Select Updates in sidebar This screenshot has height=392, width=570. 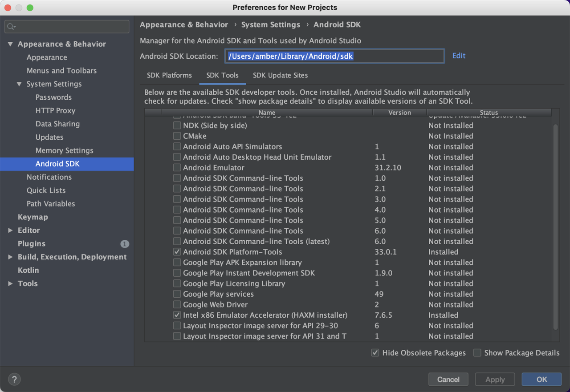49,137
